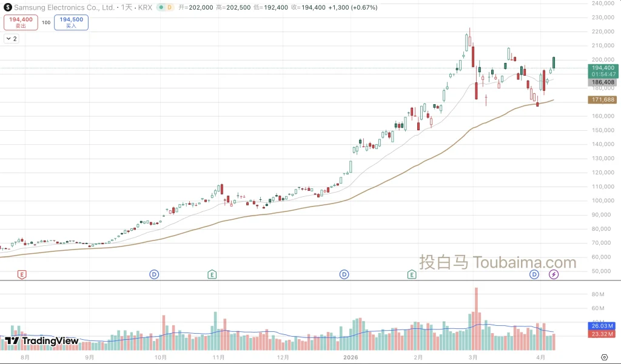Click the green earnings marker near November
The width and height of the screenshot is (621, 364).
pyautogui.click(x=212, y=274)
